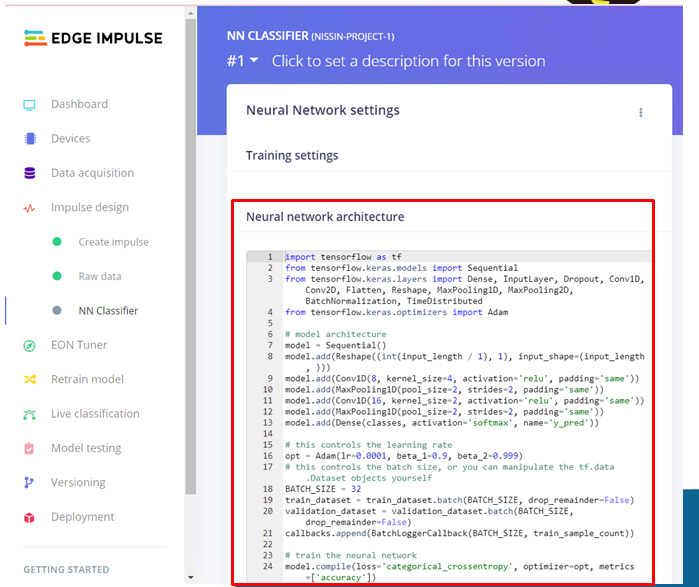
Task: Click the sidebar vertical scrollbar thumb
Action: point(191,256)
